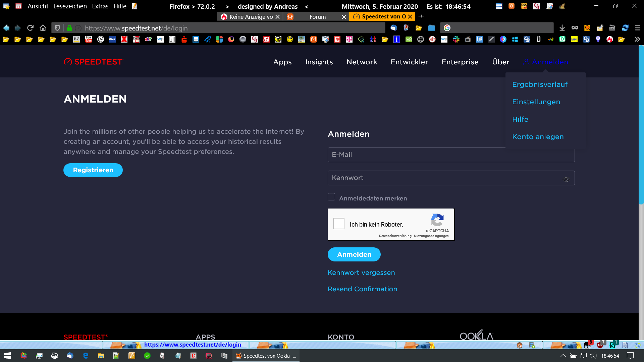
Task: Switch to the Forum tab
Action: pos(317,17)
